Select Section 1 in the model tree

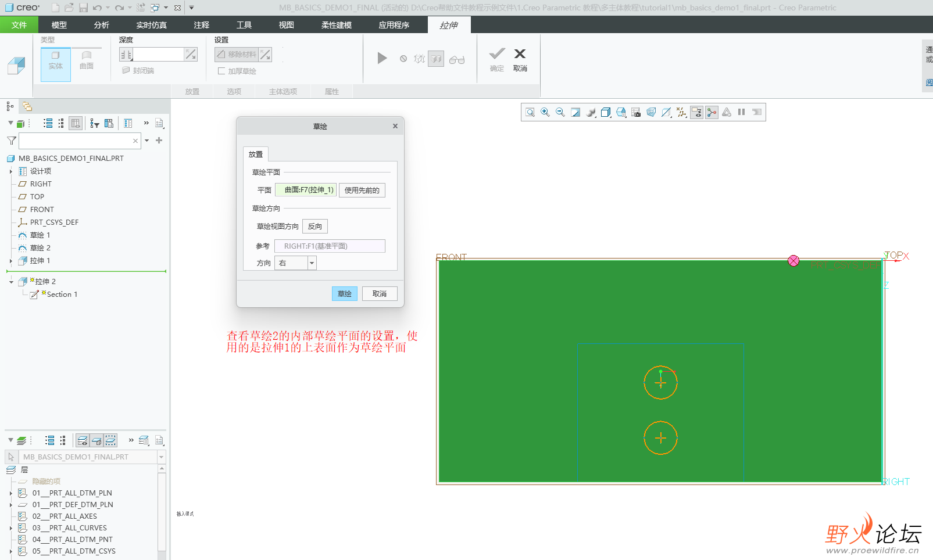(62, 295)
